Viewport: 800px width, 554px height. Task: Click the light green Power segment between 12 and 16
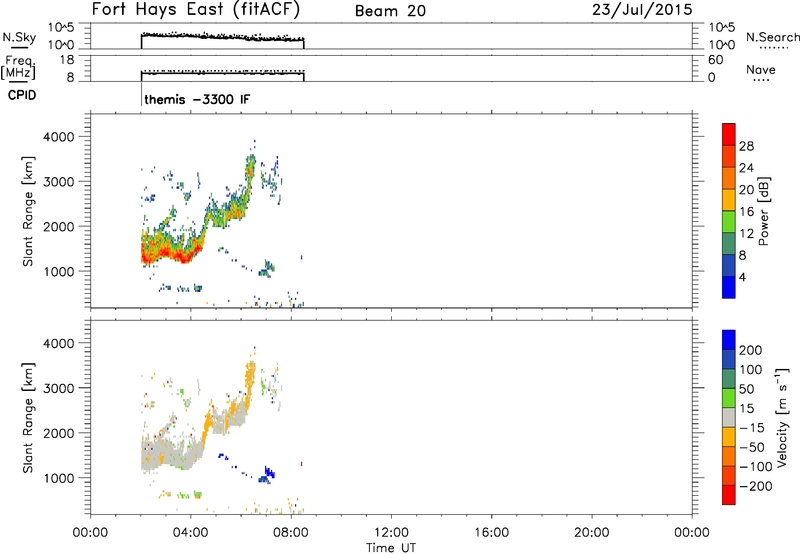click(x=729, y=222)
